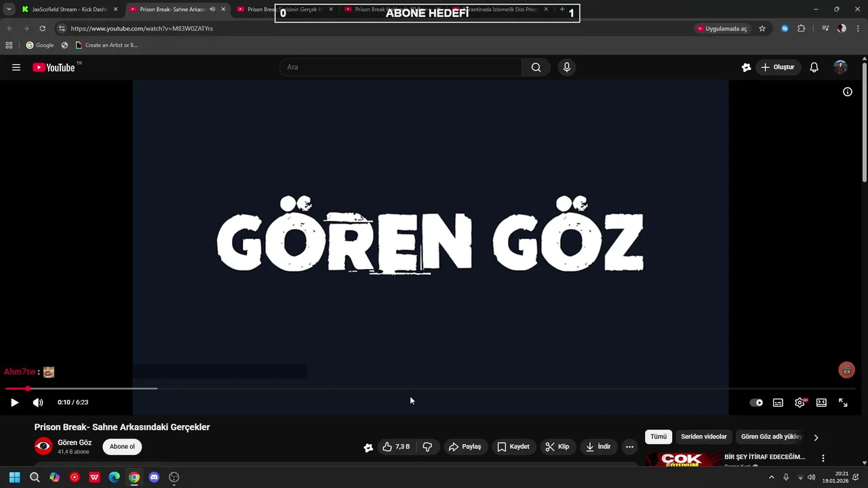The height and width of the screenshot is (488, 868).
Task: Open player settings gear
Action: click(800, 403)
